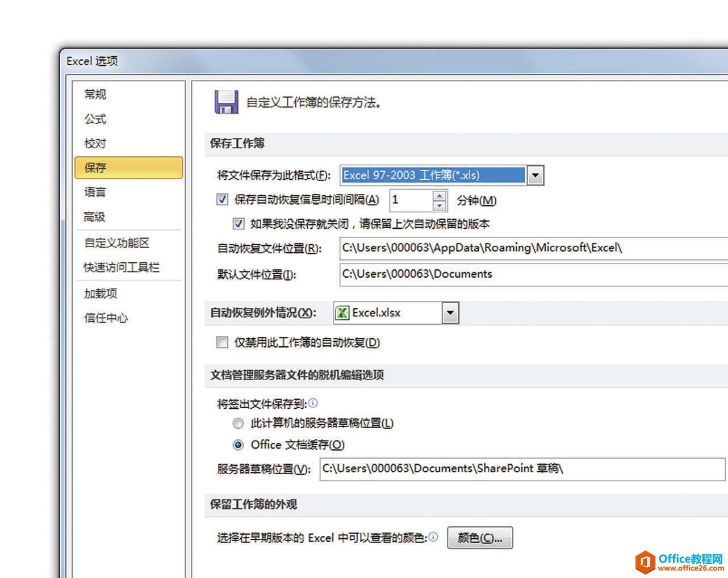Open the 自动恢复例外情况 workbook dropdown arrow

(450, 312)
